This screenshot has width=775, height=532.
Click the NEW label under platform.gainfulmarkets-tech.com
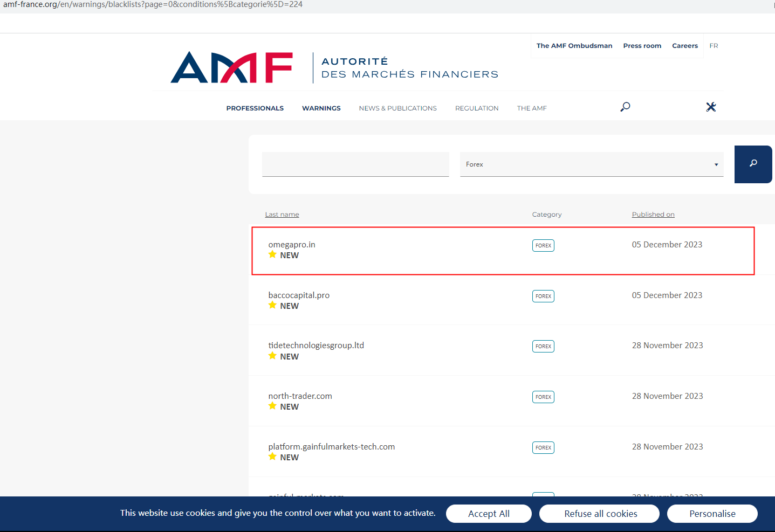290,458
